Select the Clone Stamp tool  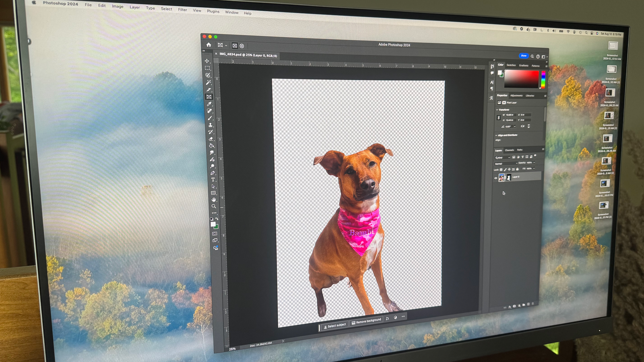point(210,125)
